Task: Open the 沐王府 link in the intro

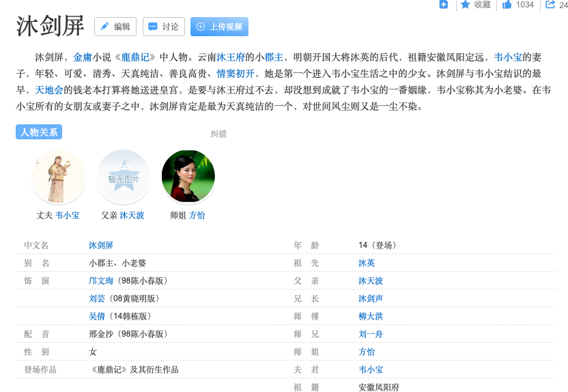Action: point(231,57)
